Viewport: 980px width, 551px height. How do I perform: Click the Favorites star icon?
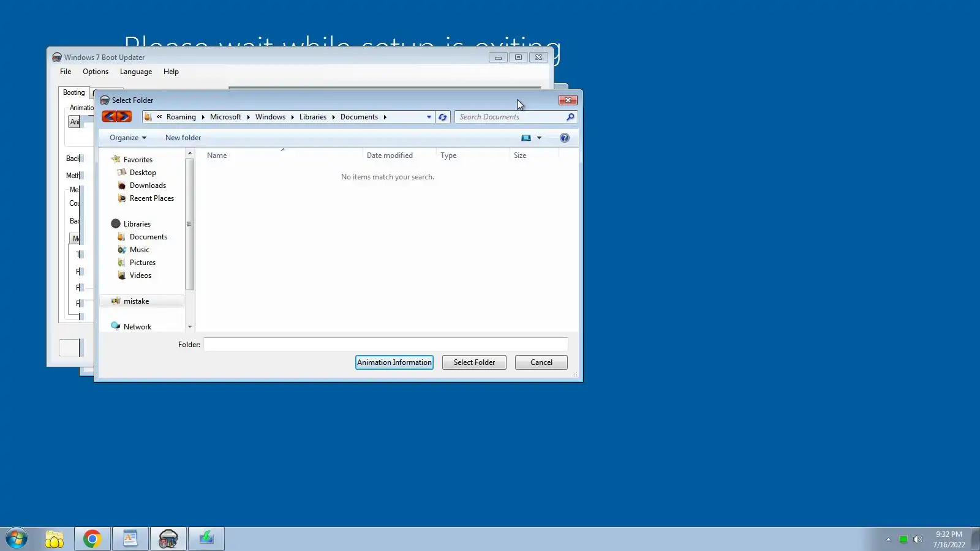click(x=116, y=159)
